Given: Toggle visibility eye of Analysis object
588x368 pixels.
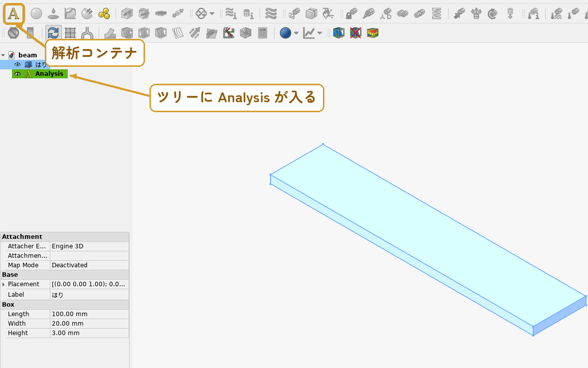Looking at the screenshot, I should 17,74.
